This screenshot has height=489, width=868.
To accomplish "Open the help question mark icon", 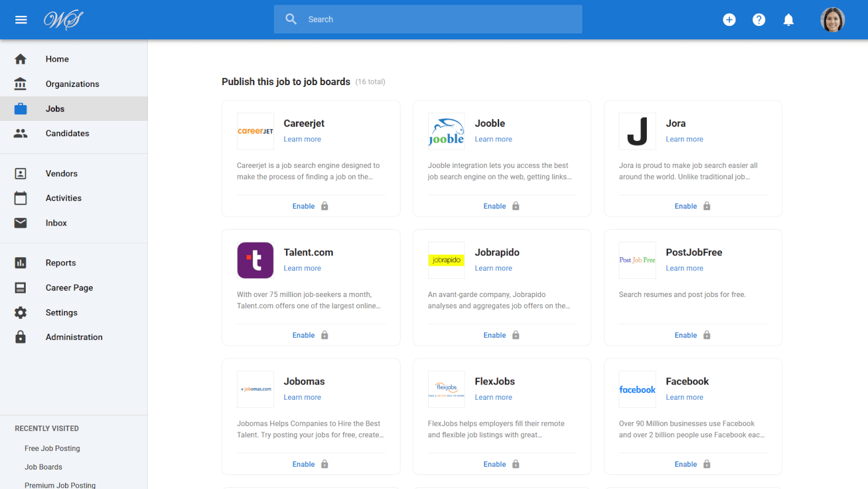I will click(x=759, y=20).
